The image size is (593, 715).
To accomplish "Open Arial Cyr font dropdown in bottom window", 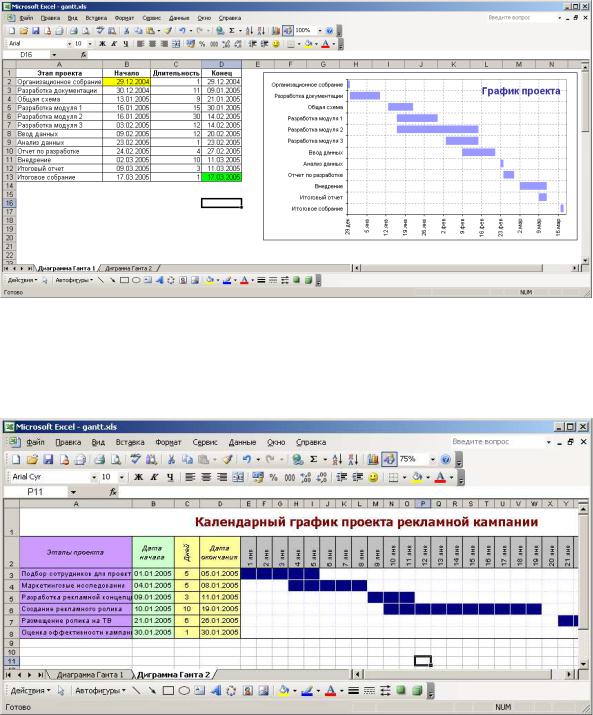I will (x=94, y=477).
